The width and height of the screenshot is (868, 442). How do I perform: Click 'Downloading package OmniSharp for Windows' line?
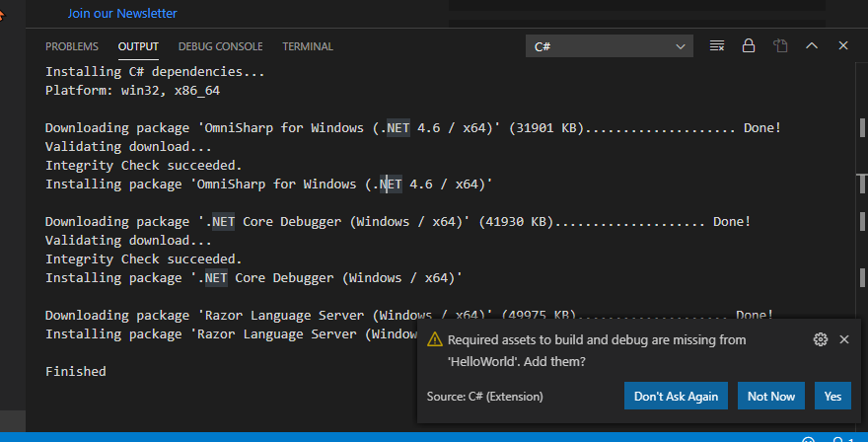pos(413,128)
